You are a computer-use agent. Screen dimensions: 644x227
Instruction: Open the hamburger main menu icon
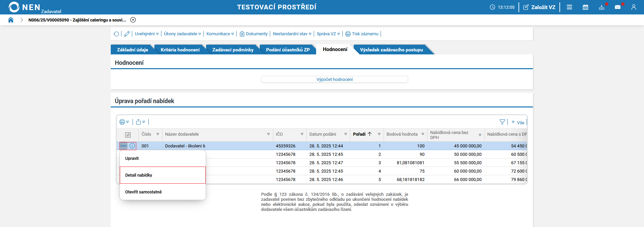pyautogui.click(x=569, y=7)
